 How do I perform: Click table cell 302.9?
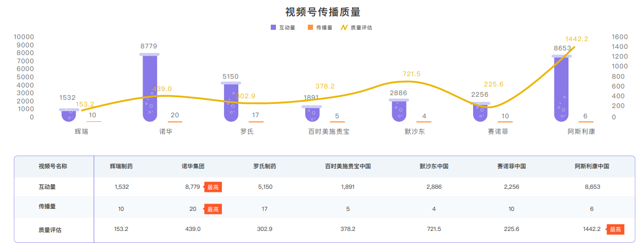pos(265,229)
